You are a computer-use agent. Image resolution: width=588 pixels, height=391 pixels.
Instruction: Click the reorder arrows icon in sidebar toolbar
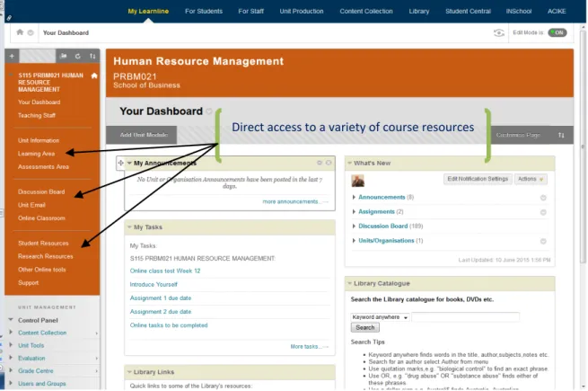tap(92, 56)
